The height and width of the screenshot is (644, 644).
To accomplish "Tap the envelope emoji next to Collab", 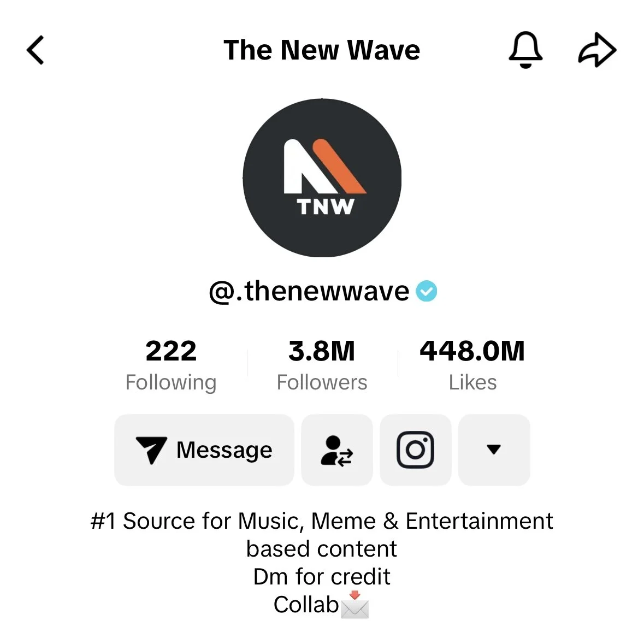I will pyautogui.click(x=355, y=605).
